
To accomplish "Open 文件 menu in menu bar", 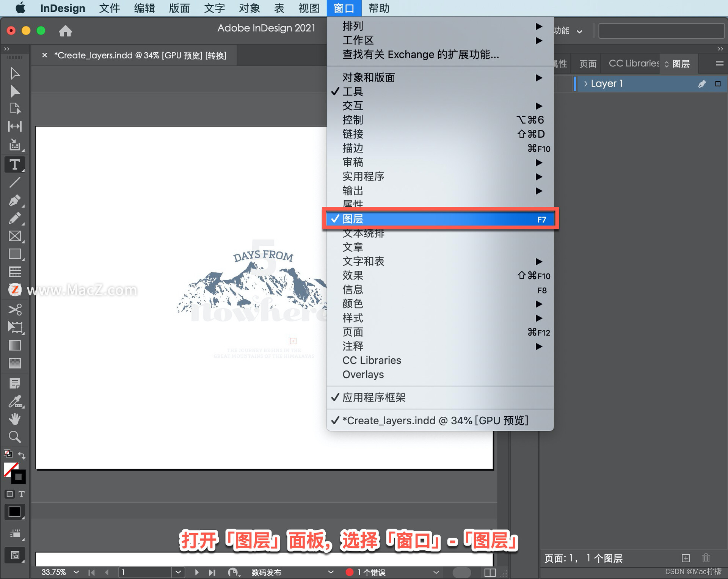I will point(109,8).
